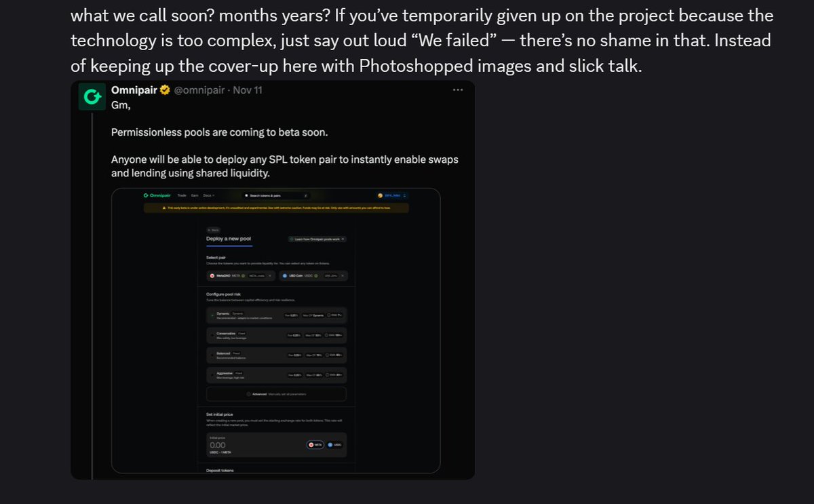
Task: Open the Learn how Omnipair pools work link
Action: pos(316,239)
